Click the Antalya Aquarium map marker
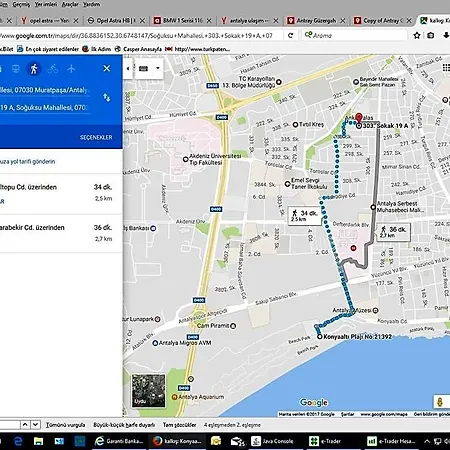450x450 pixels. tap(174, 397)
